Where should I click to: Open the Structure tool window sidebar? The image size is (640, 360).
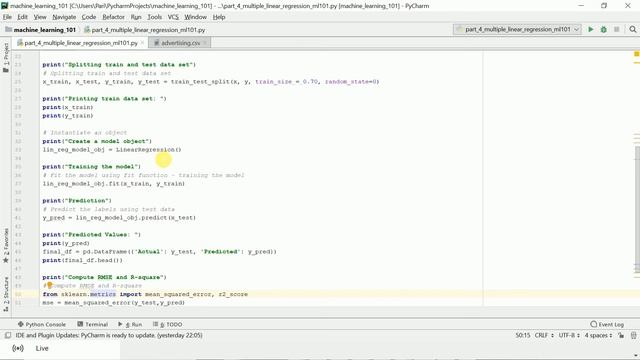pos(6,294)
